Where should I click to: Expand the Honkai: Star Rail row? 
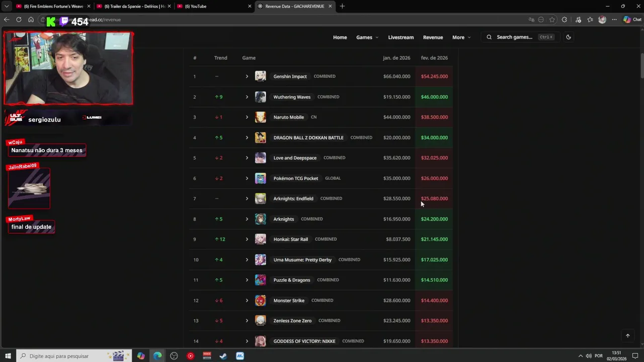[247, 239]
